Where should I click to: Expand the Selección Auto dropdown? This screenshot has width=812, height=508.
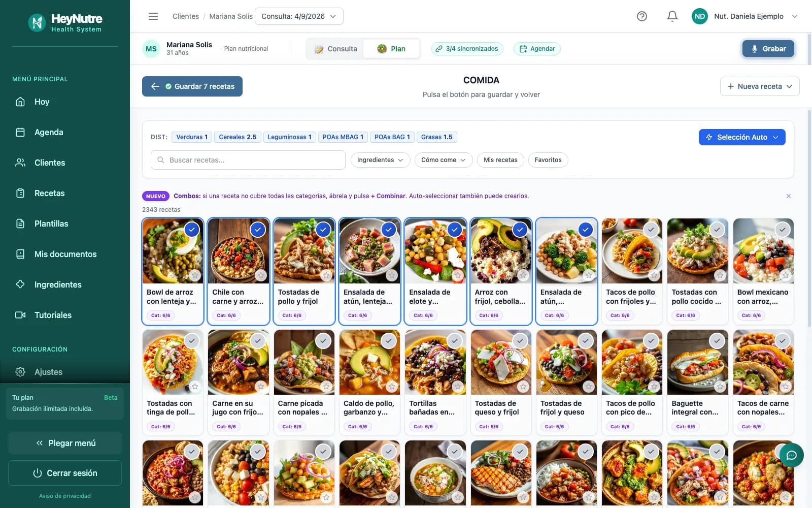click(x=742, y=137)
